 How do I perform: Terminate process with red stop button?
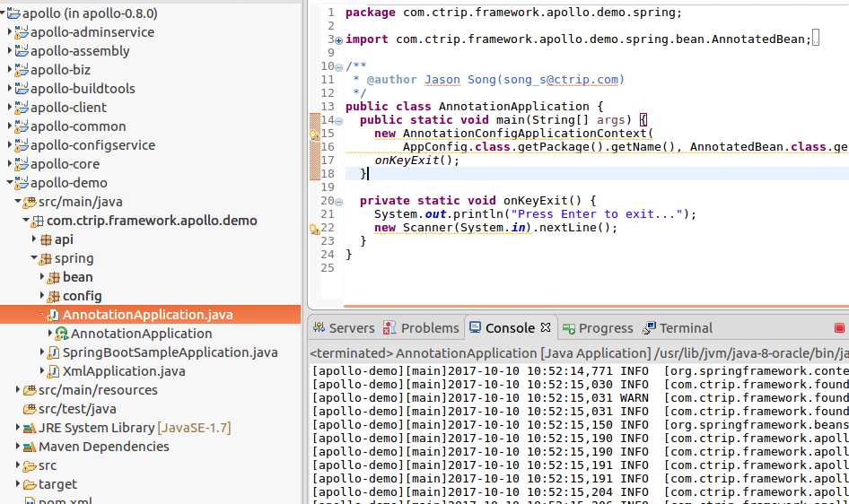(x=839, y=327)
